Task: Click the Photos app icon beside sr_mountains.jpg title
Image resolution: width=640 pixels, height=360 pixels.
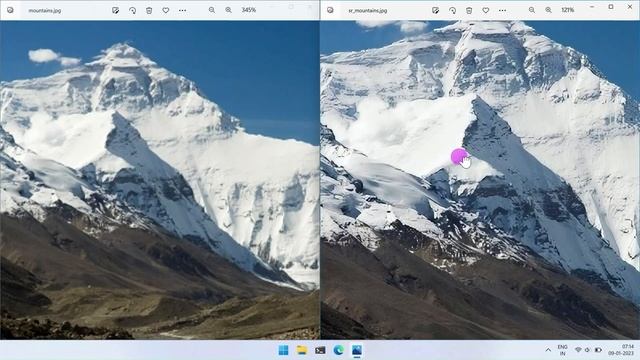Action: pos(330,10)
